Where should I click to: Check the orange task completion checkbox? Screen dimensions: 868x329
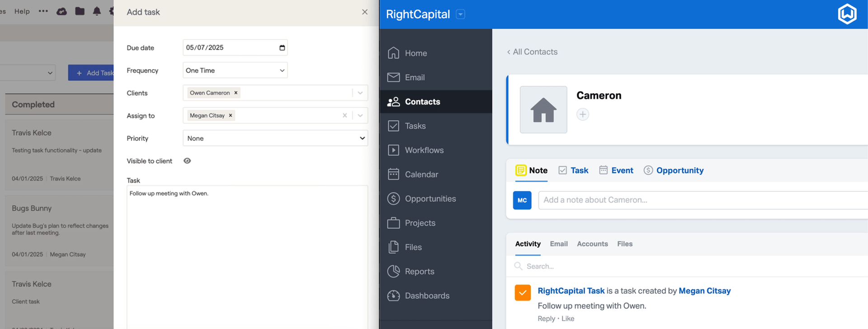coord(523,293)
